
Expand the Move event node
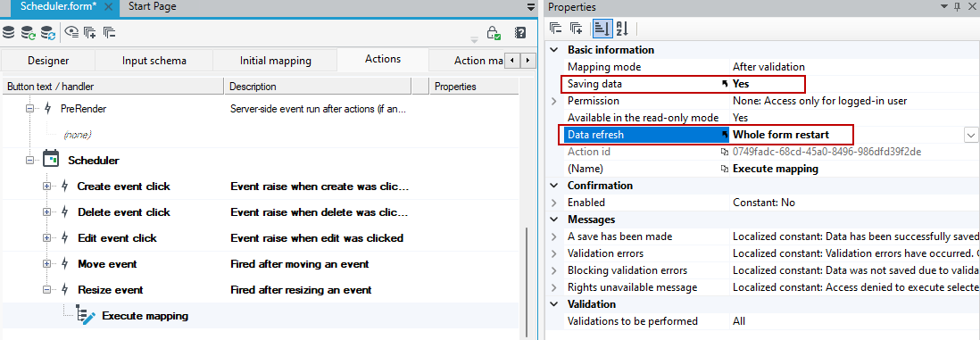pyautogui.click(x=46, y=264)
